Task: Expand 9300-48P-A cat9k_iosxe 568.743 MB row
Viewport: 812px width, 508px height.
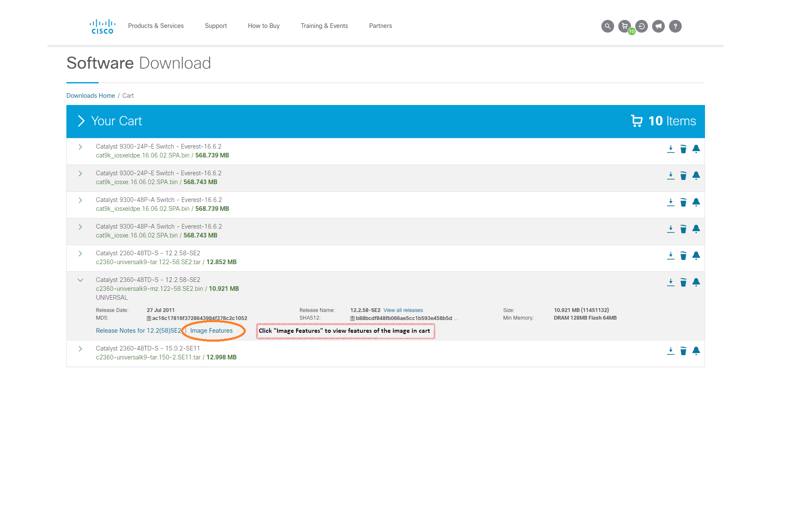Action: [x=80, y=227]
